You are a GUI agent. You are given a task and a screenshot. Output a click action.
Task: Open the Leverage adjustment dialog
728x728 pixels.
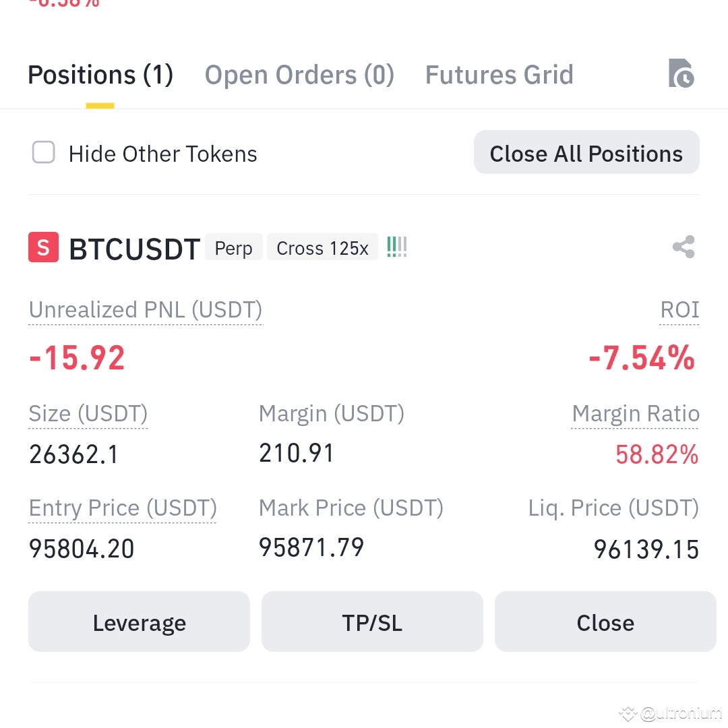pyautogui.click(x=139, y=621)
